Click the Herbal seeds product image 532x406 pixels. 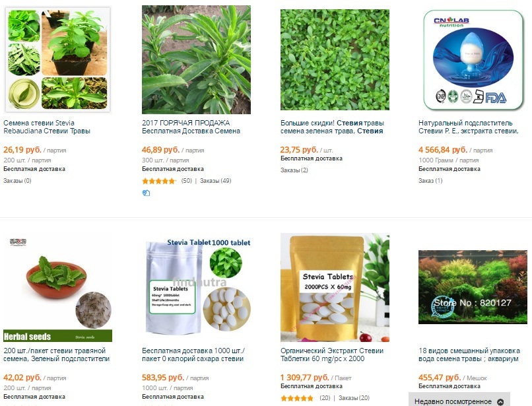click(57, 287)
